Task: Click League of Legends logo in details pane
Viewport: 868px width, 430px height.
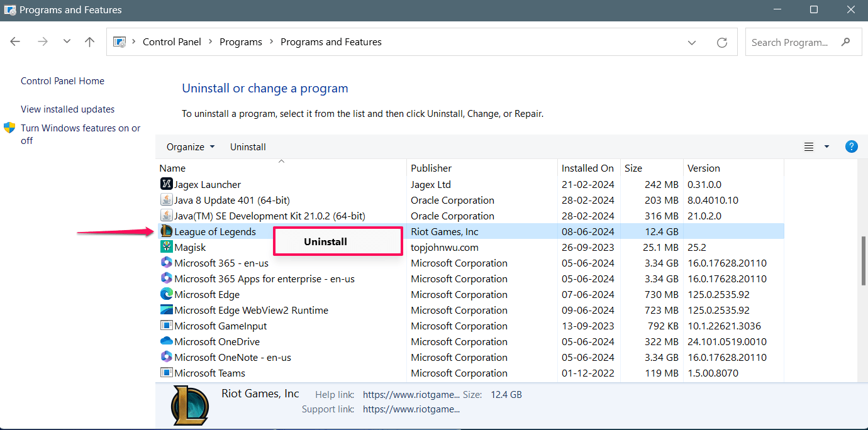Action: (x=190, y=405)
